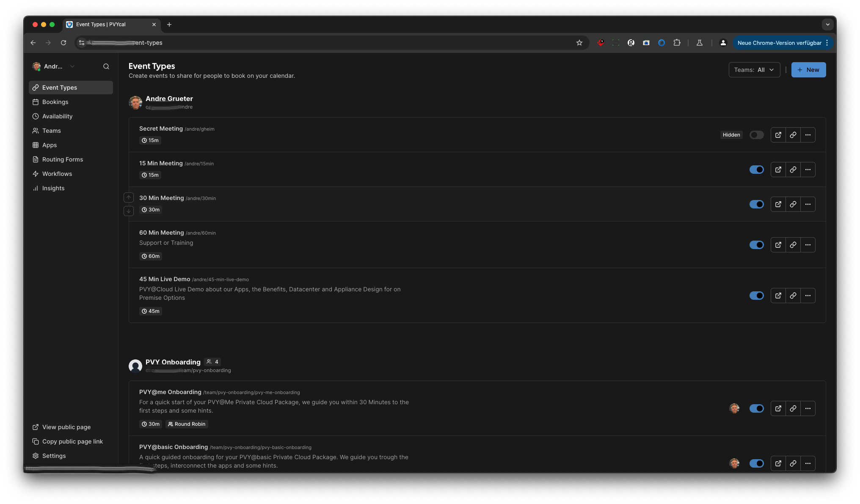The width and height of the screenshot is (860, 504).
Task: Click the PVY@me Onboarding host avatar
Action: [x=734, y=408]
